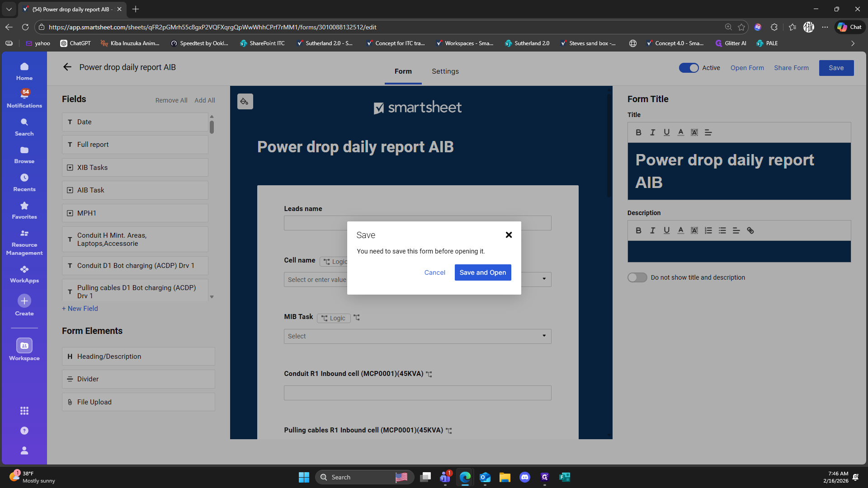
Task: Close the Save dialog with X
Action: [x=509, y=235]
